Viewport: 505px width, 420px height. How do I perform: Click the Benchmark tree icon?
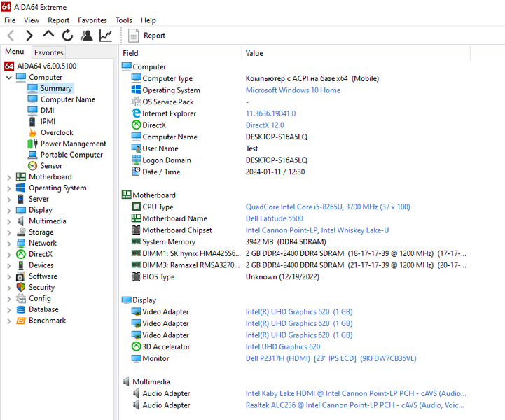21,321
